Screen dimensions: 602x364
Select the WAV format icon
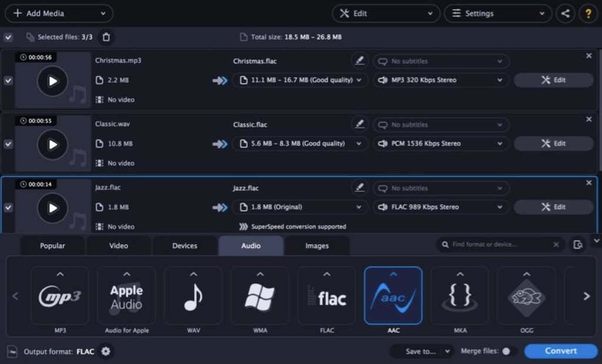(x=193, y=296)
